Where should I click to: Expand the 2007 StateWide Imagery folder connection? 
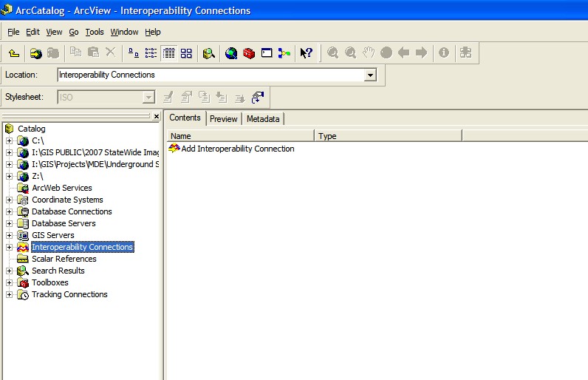click(x=9, y=153)
